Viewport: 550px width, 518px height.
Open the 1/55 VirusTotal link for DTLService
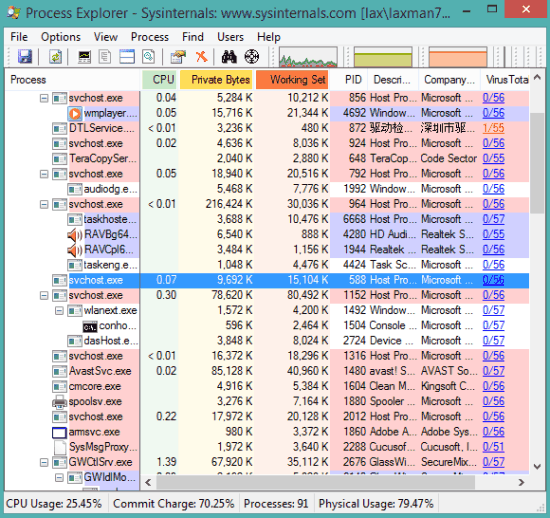pos(493,128)
